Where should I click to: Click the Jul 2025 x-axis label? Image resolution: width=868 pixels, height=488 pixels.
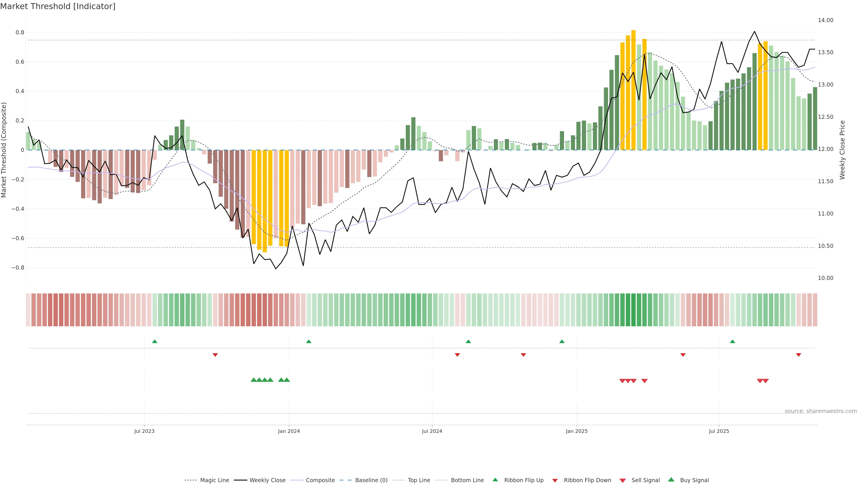click(719, 431)
